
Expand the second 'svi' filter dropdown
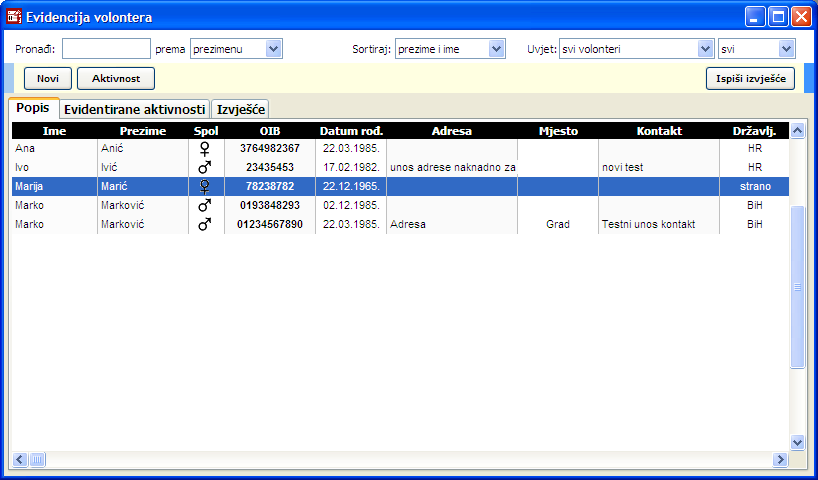pos(786,48)
